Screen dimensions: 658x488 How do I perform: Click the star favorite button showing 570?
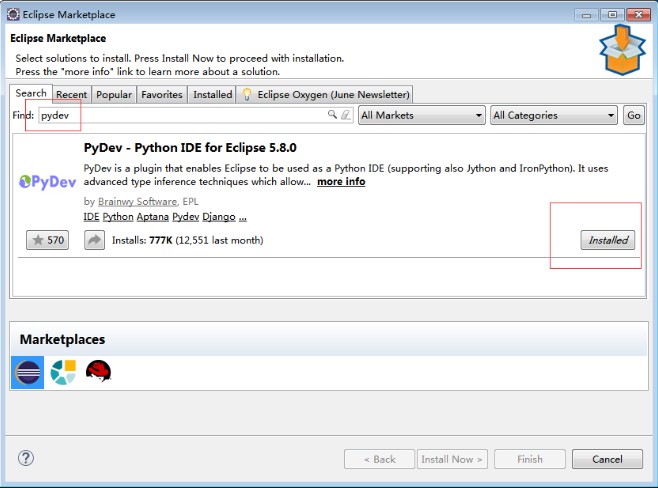click(x=47, y=240)
